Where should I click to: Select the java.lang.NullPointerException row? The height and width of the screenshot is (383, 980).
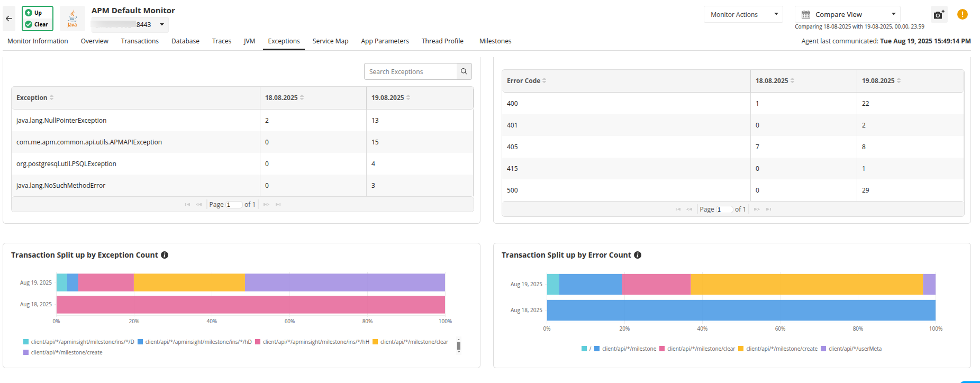[242, 121]
